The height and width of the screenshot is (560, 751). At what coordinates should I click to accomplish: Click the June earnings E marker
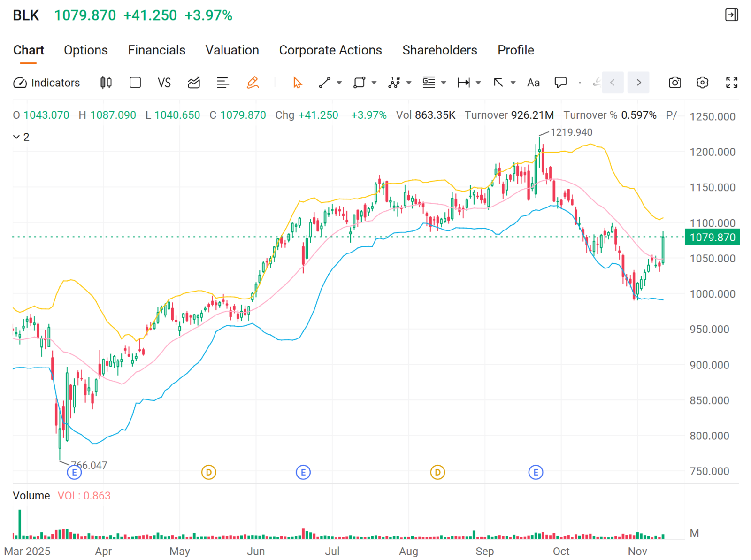coord(303,473)
